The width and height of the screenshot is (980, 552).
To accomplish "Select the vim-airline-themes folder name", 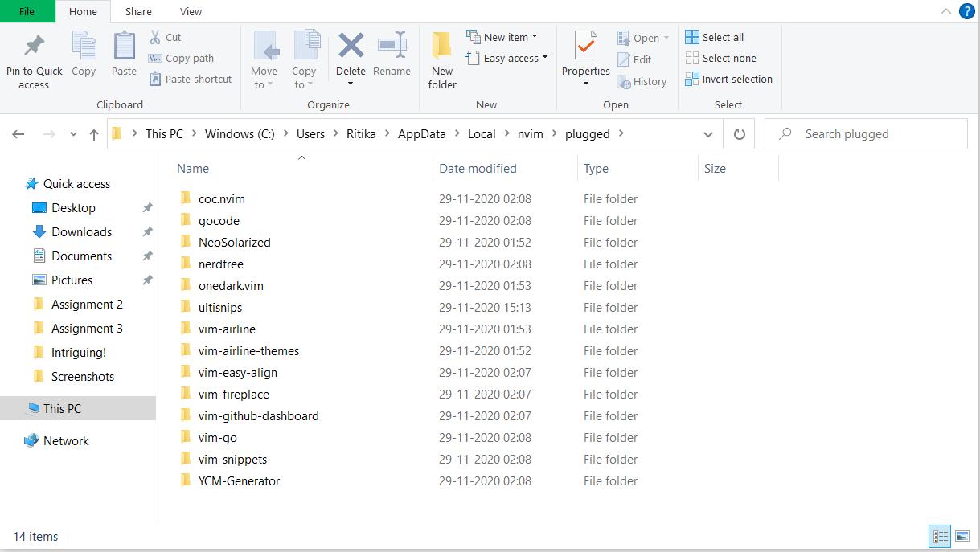I will (248, 350).
